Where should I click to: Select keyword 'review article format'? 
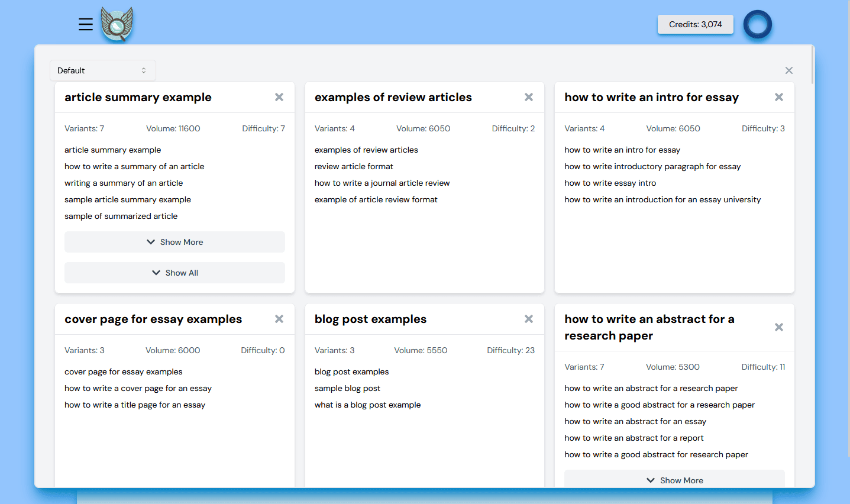(x=353, y=166)
